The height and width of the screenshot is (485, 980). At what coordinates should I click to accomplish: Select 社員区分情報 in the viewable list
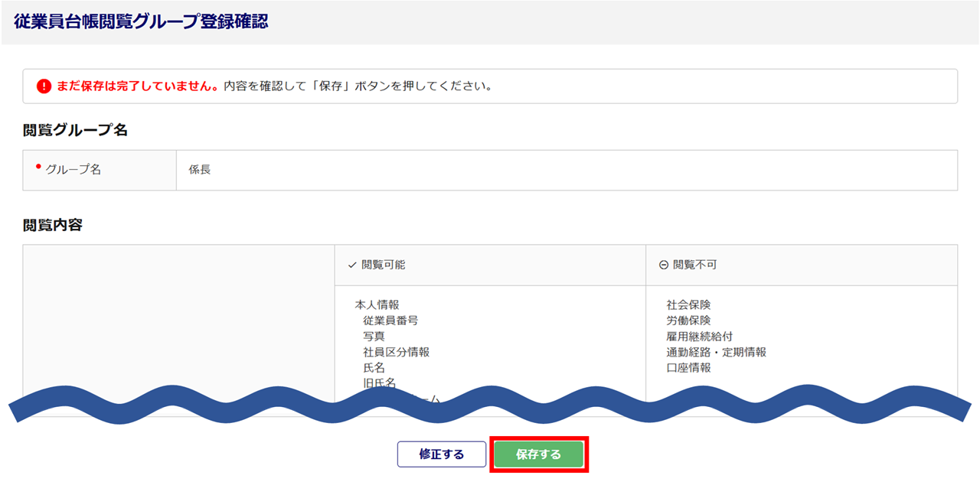click(396, 352)
